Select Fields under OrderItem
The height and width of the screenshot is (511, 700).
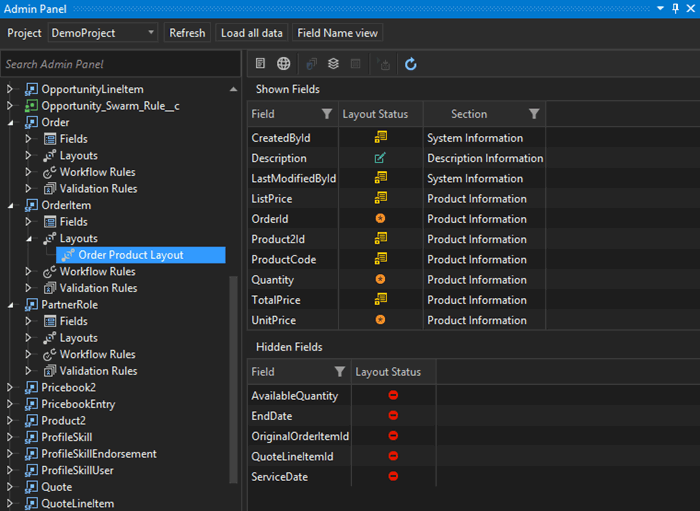click(x=74, y=222)
